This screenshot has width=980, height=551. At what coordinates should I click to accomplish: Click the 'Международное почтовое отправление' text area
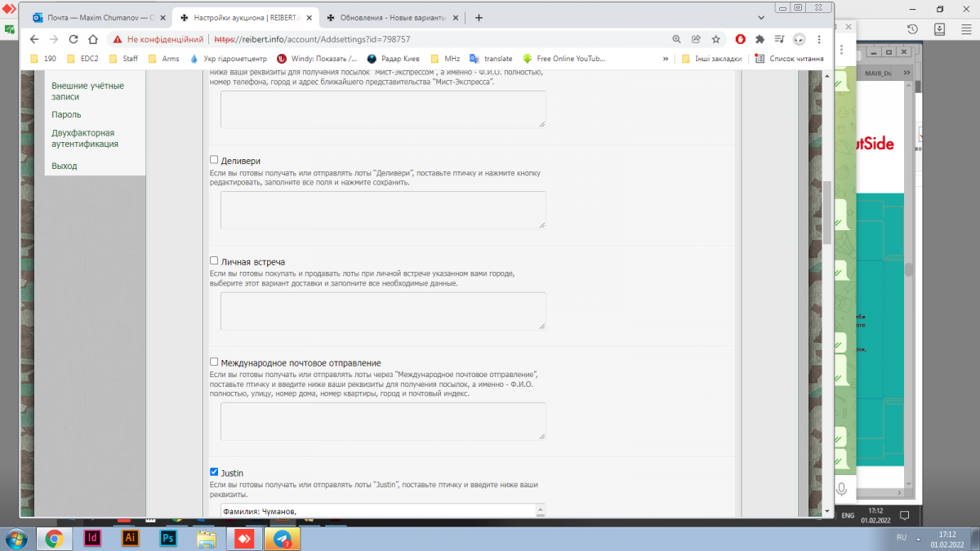[x=383, y=421]
